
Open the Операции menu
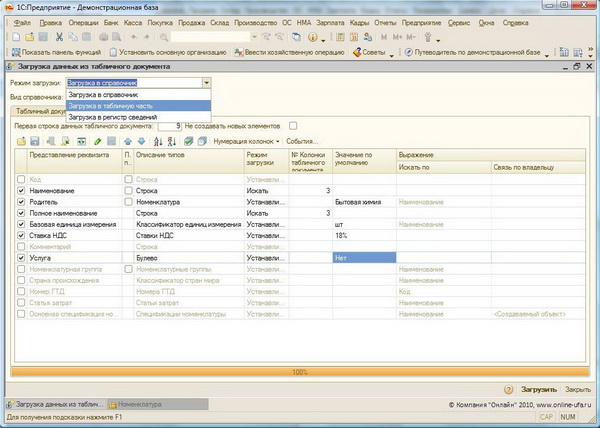[83, 23]
